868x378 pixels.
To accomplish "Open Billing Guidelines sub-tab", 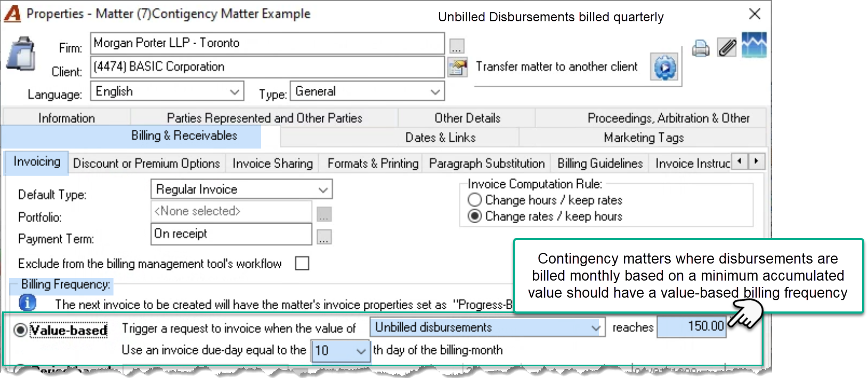I will 600,163.
